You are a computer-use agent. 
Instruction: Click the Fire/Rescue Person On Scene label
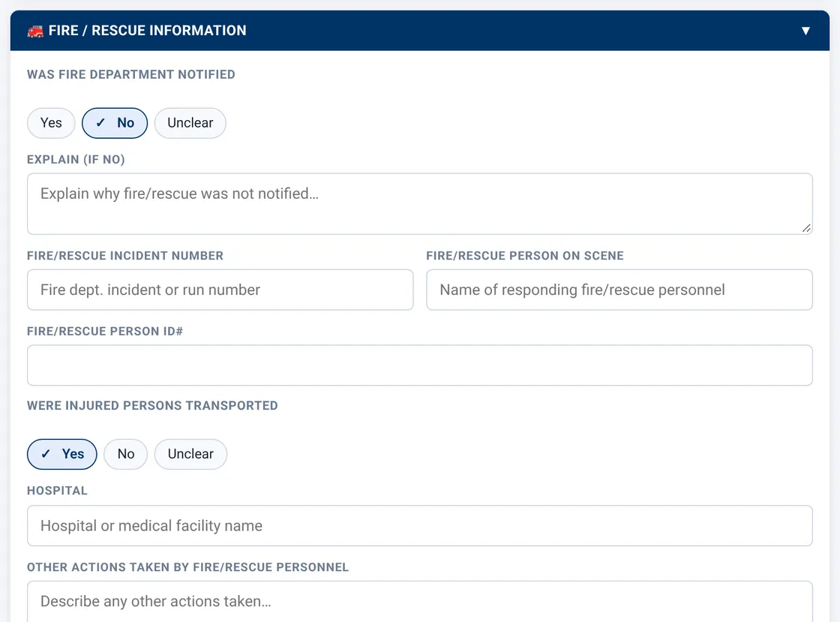point(525,256)
